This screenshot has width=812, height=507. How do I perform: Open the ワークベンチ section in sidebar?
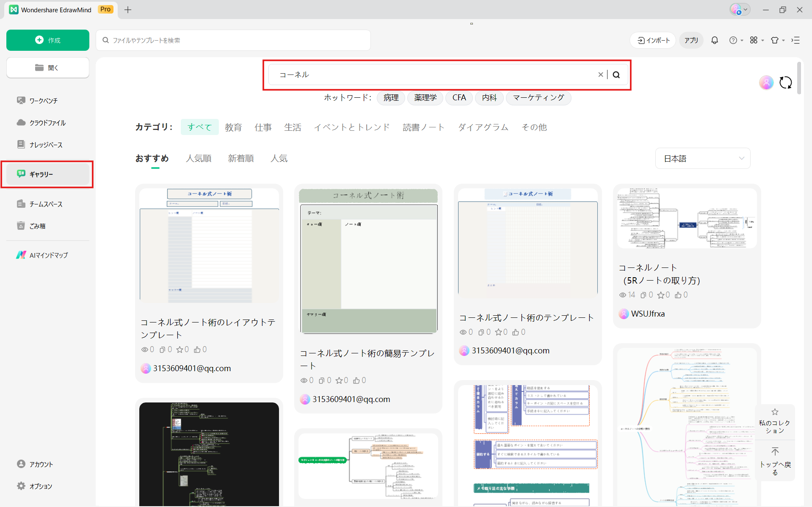[44, 100]
